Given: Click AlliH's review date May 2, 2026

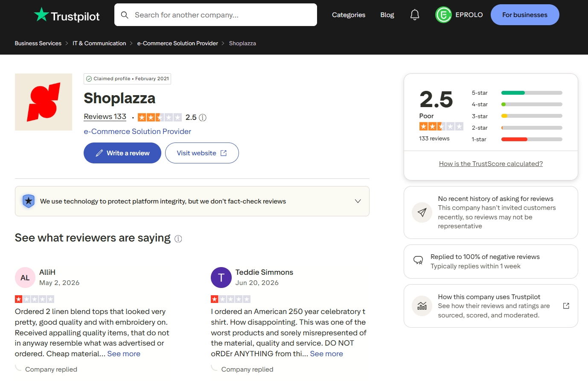Looking at the screenshot, I should pyautogui.click(x=59, y=283).
